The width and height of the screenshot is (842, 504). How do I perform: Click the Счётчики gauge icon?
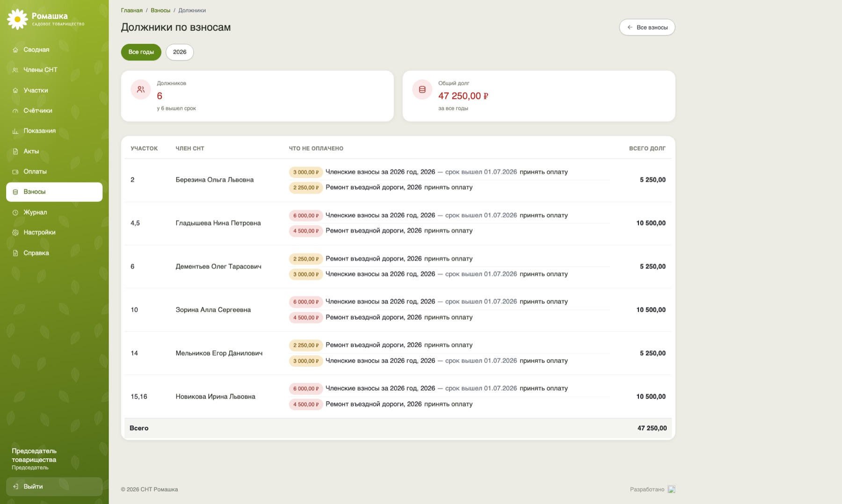(x=15, y=111)
